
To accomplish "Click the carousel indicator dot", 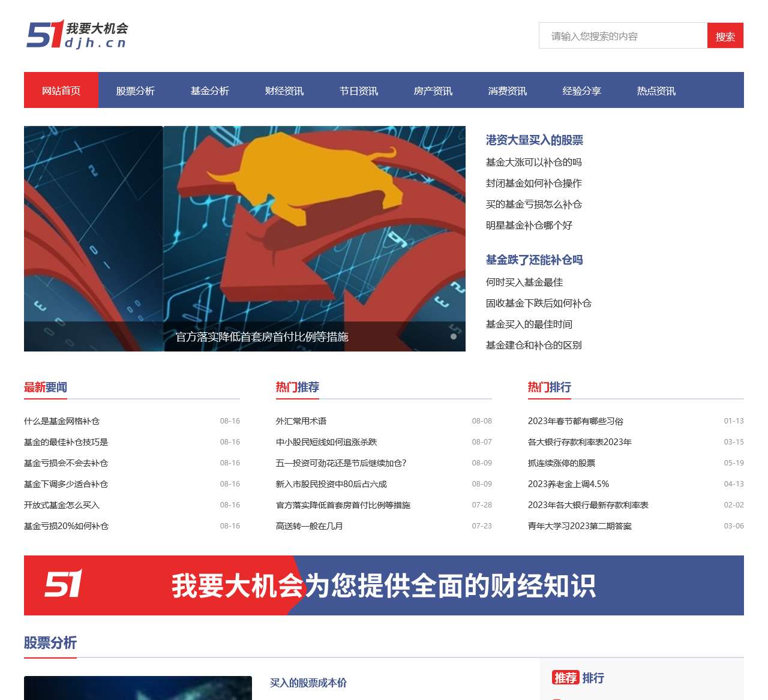I will [454, 337].
